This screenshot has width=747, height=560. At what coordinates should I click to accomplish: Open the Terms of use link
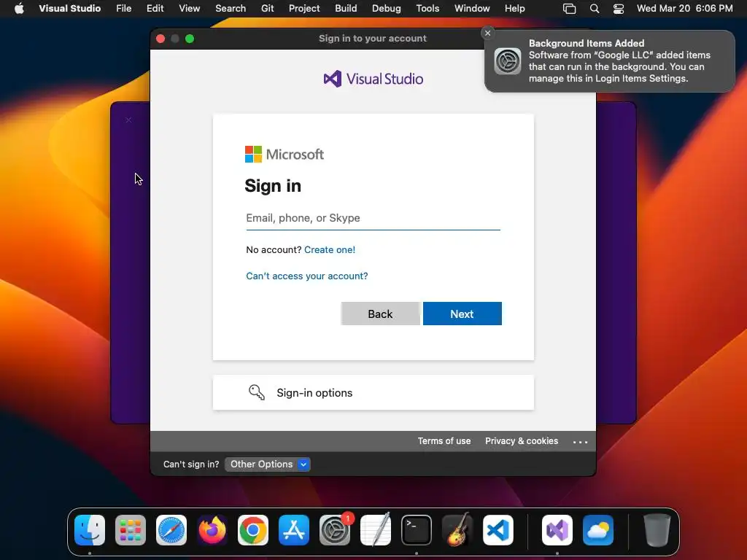click(444, 441)
